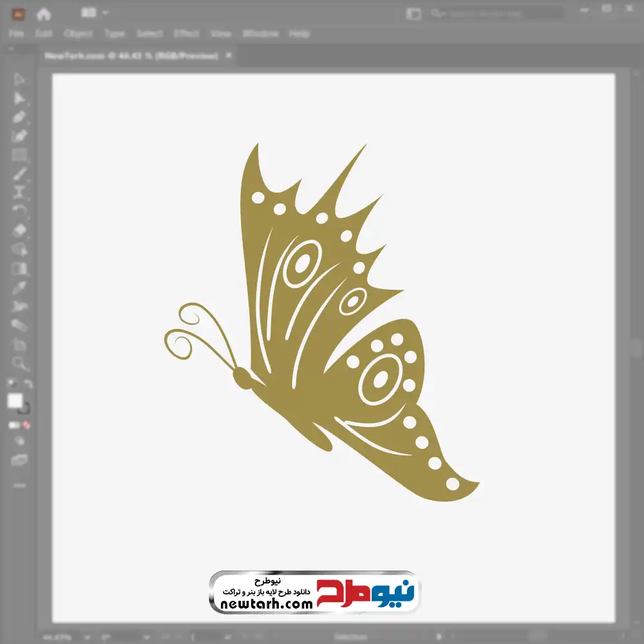
Task: Select the Direct Selection tool
Action: tap(19, 99)
